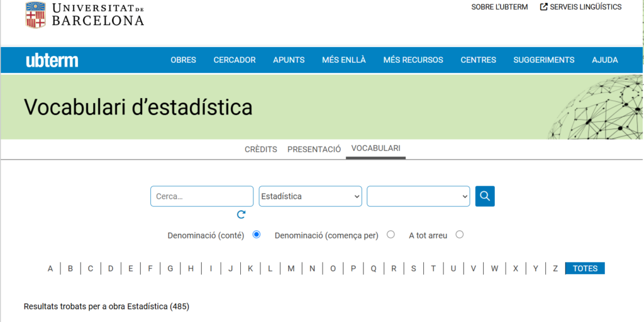Click into the 'Cerca...' search field

tap(201, 196)
